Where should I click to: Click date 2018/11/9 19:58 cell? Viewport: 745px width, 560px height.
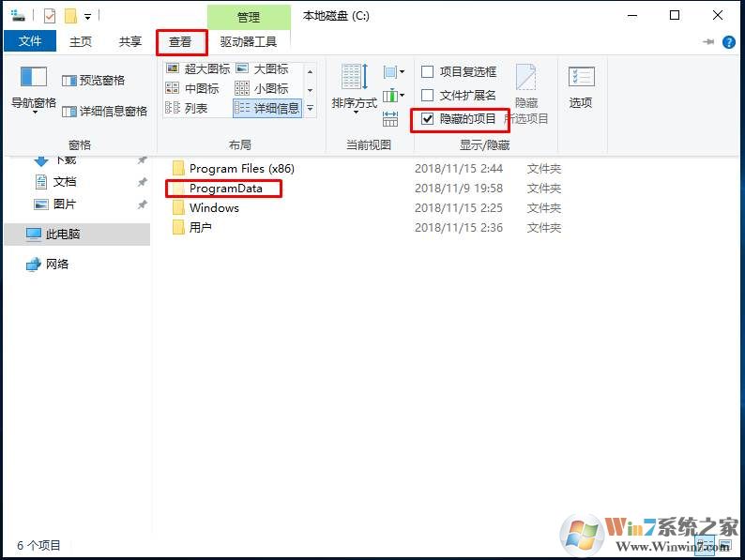459,189
